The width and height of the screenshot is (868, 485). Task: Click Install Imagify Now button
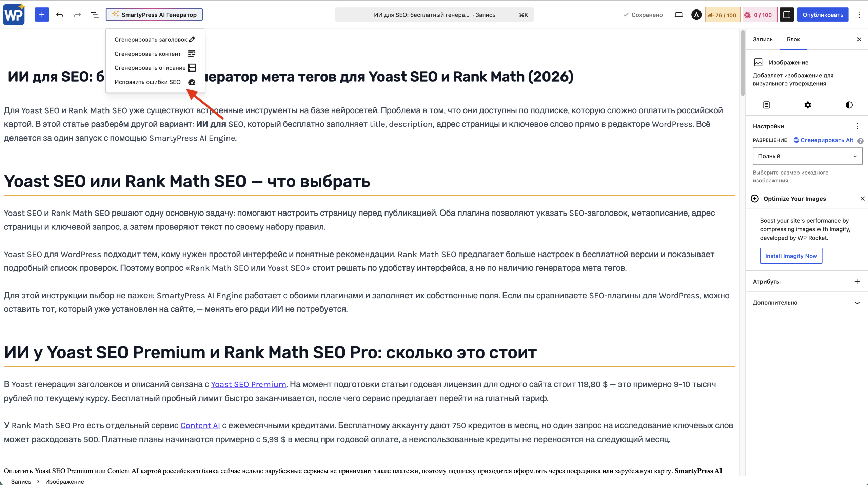point(791,256)
